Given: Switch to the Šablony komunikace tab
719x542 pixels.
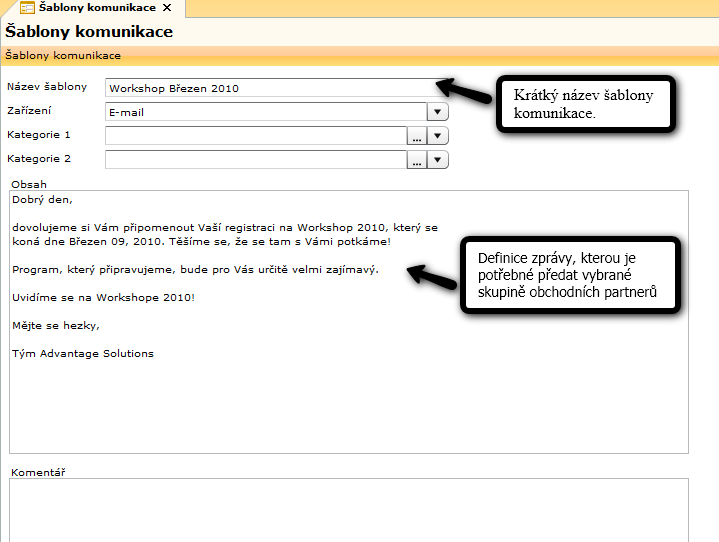Looking at the screenshot, I should (97, 8).
